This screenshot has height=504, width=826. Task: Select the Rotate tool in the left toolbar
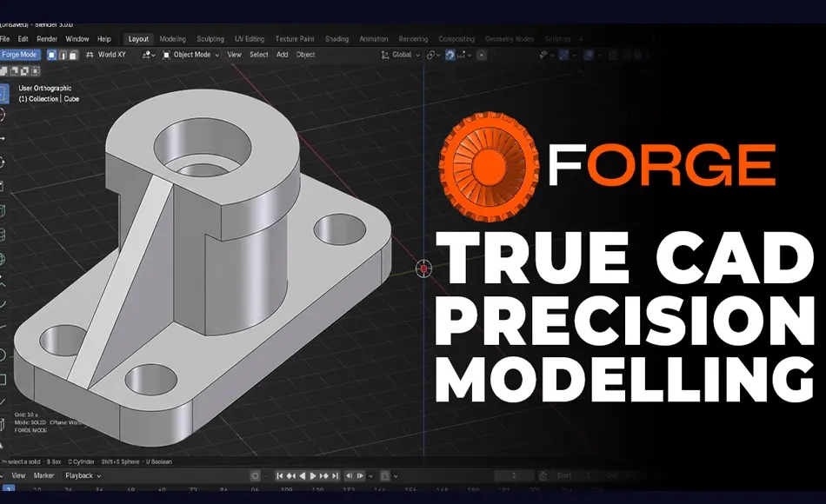[2, 162]
